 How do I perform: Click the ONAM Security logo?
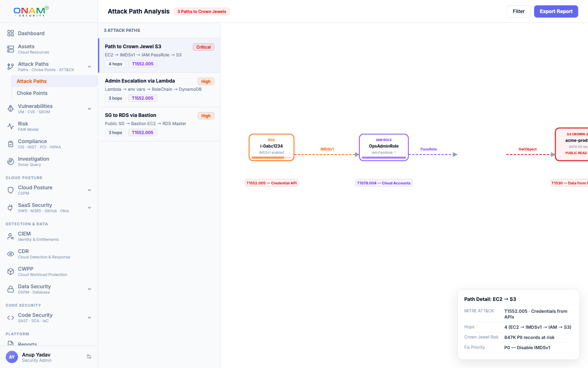(31, 11)
